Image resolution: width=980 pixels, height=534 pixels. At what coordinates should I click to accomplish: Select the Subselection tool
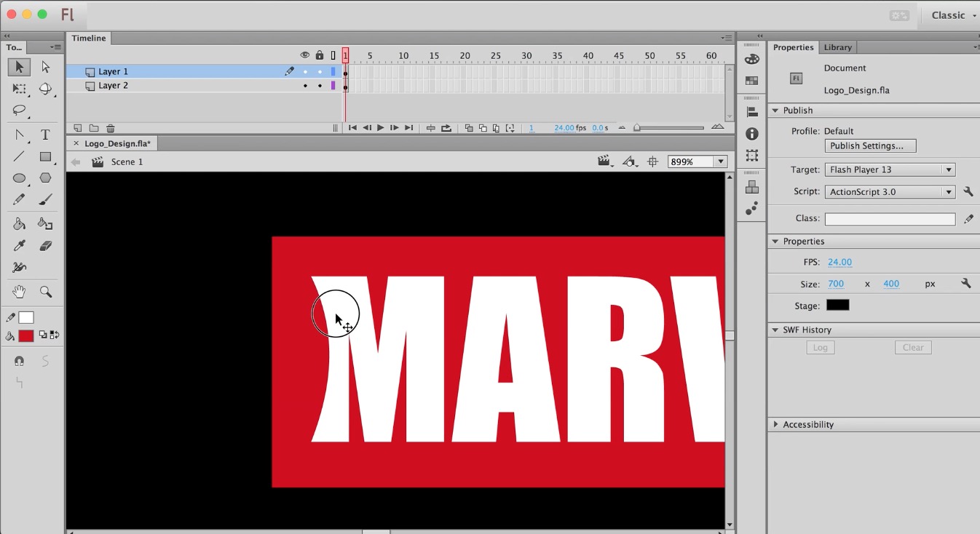click(x=45, y=66)
